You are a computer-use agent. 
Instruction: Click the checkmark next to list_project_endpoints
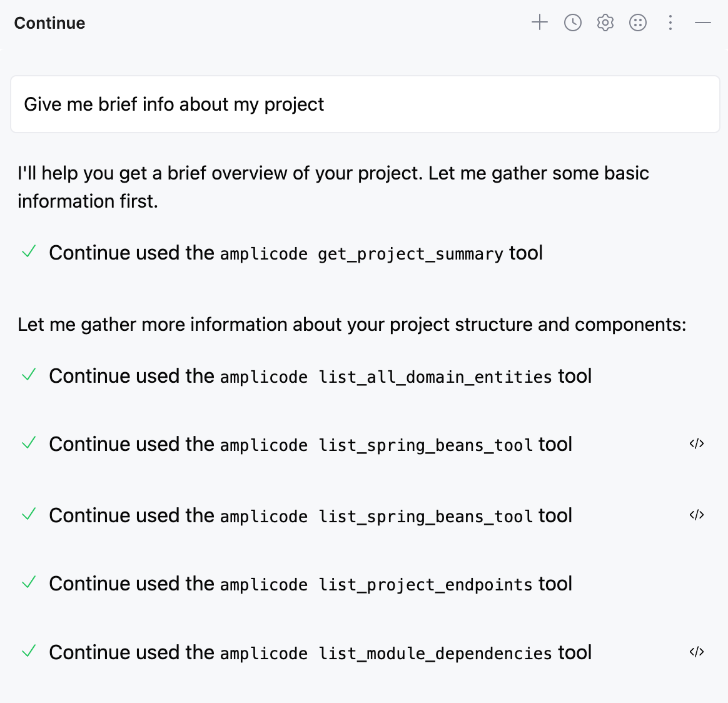coord(29,583)
